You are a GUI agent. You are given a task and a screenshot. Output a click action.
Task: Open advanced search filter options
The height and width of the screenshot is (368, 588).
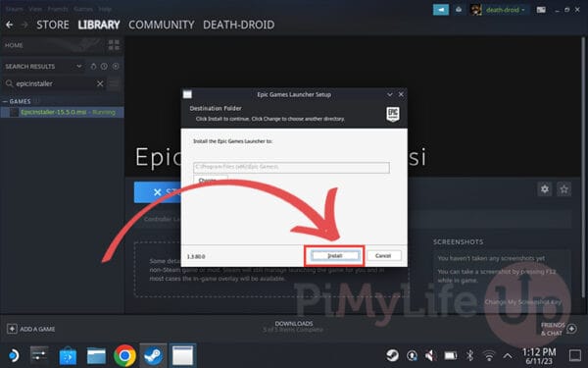[x=114, y=83]
